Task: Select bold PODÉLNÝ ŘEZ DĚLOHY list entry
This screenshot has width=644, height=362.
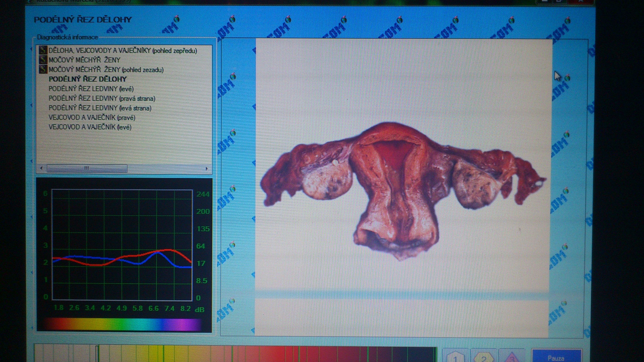Action: point(88,79)
